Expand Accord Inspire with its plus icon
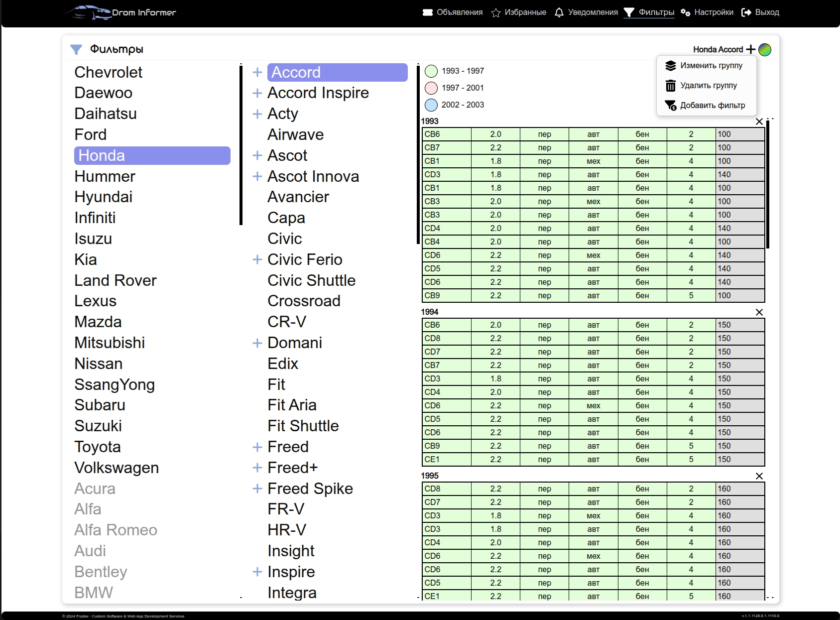Viewport: 840px width, 620px height. click(257, 93)
